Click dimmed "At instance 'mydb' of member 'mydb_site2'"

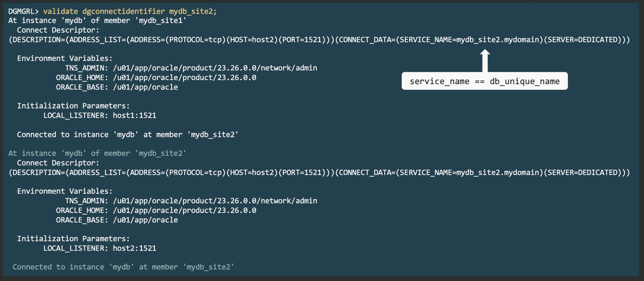(97, 153)
